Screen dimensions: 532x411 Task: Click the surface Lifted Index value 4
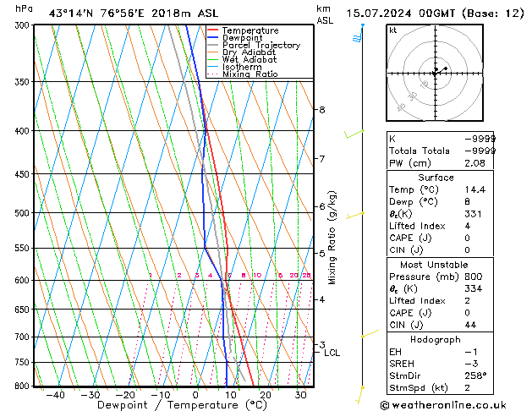point(468,226)
